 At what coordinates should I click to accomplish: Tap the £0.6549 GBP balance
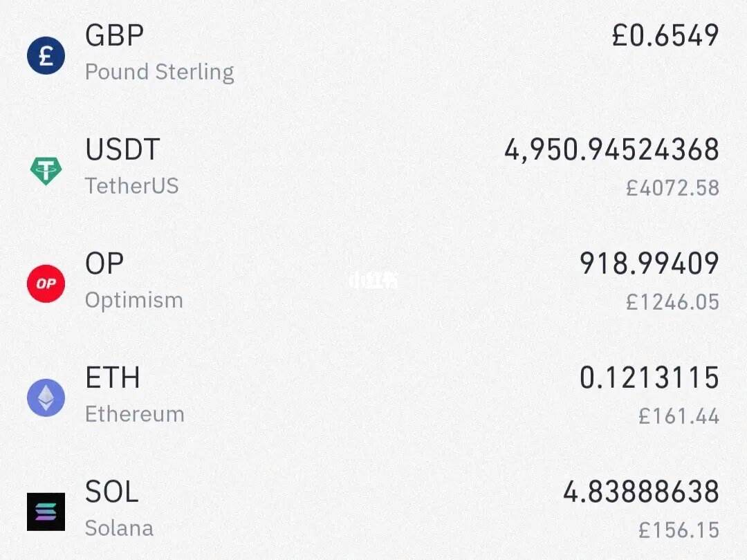pos(665,35)
